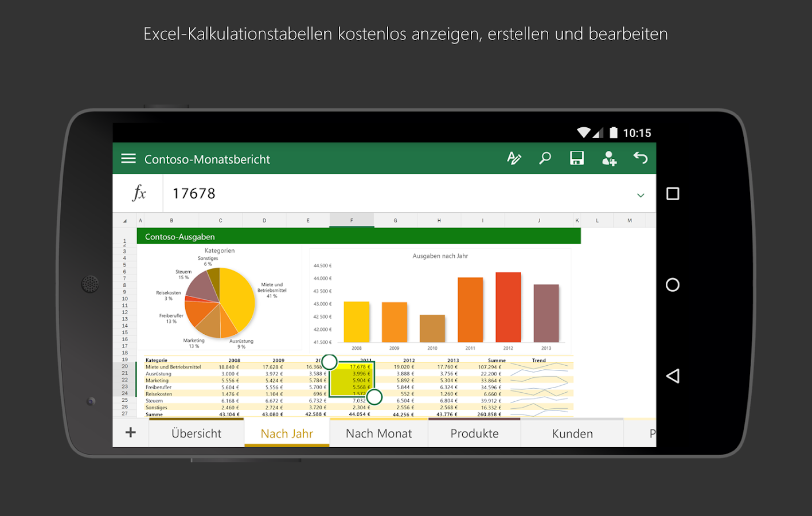Select the Produkte sheet tab
The height and width of the screenshot is (516, 812).
(474, 433)
